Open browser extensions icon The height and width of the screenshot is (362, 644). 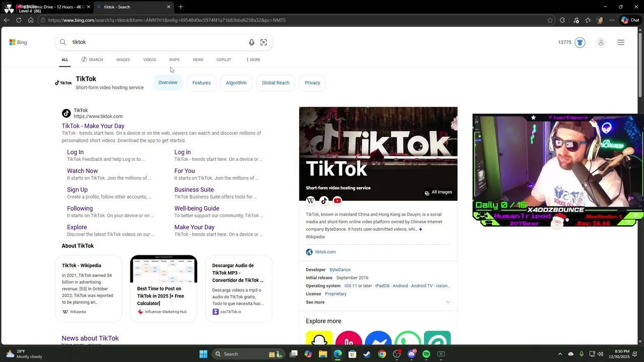point(562,20)
